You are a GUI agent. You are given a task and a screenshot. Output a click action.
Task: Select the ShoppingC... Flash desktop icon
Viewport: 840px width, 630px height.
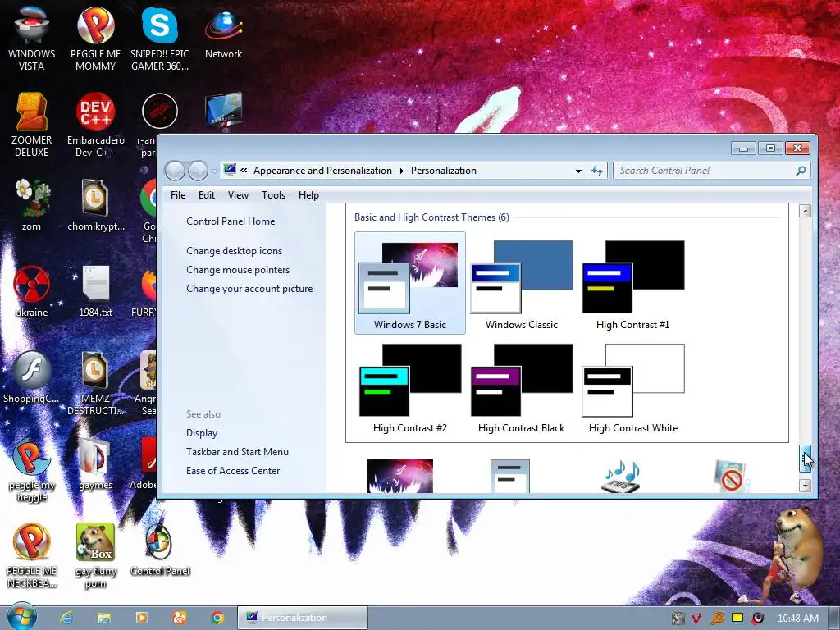coord(32,377)
